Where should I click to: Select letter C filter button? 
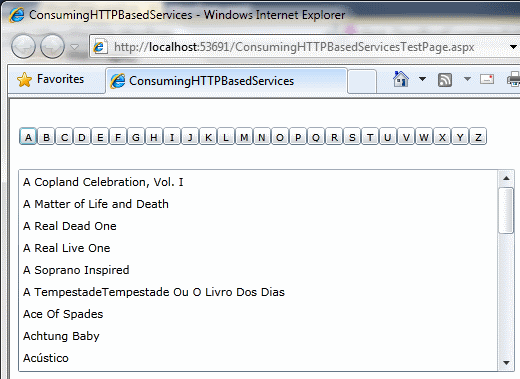pyautogui.click(x=64, y=137)
